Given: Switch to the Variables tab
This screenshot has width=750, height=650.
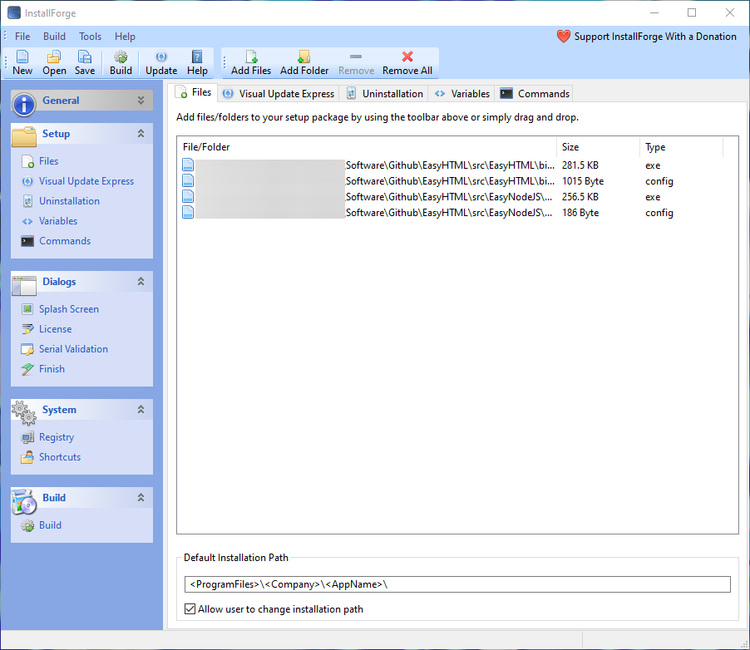Looking at the screenshot, I should point(462,94).
